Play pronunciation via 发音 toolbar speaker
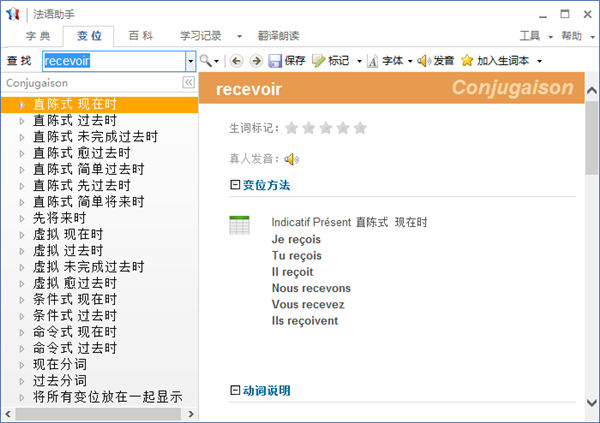The height and width of the screenshot is (423, 600). coord(424,61)
